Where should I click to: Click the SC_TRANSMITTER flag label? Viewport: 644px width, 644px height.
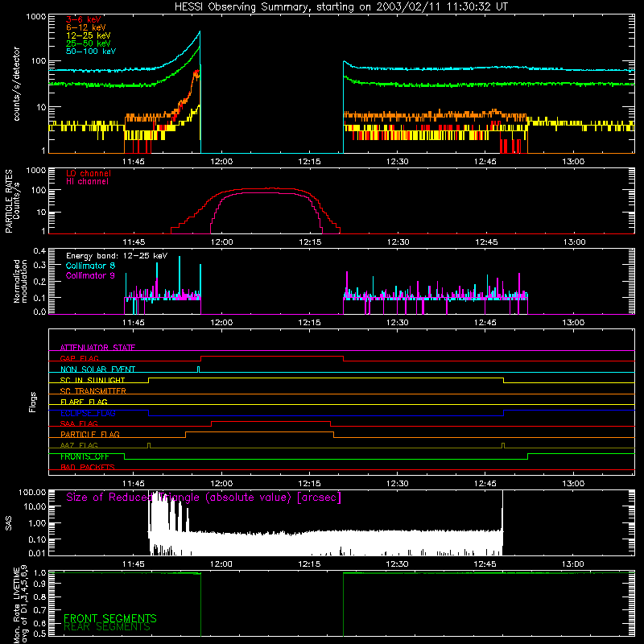(93, 390)
